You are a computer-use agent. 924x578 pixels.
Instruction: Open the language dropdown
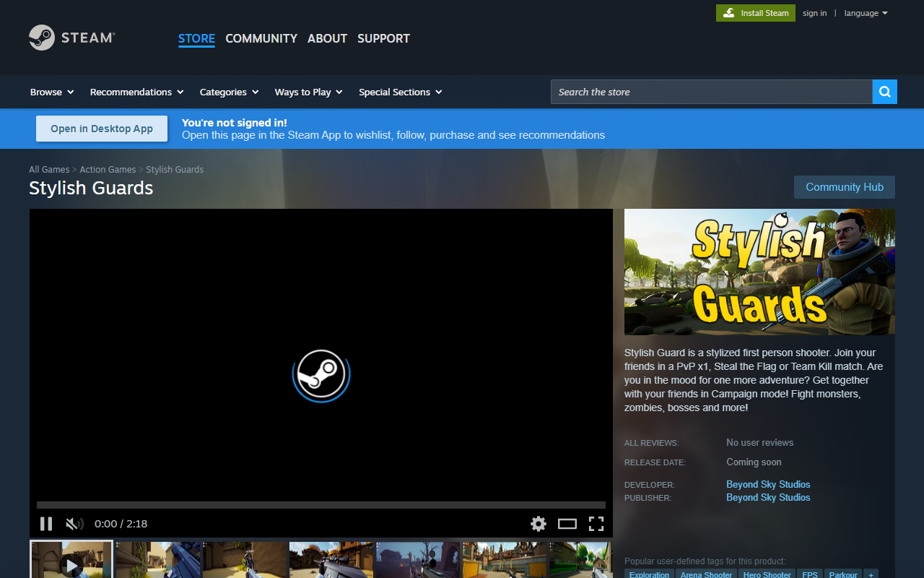tap(866, 13)
